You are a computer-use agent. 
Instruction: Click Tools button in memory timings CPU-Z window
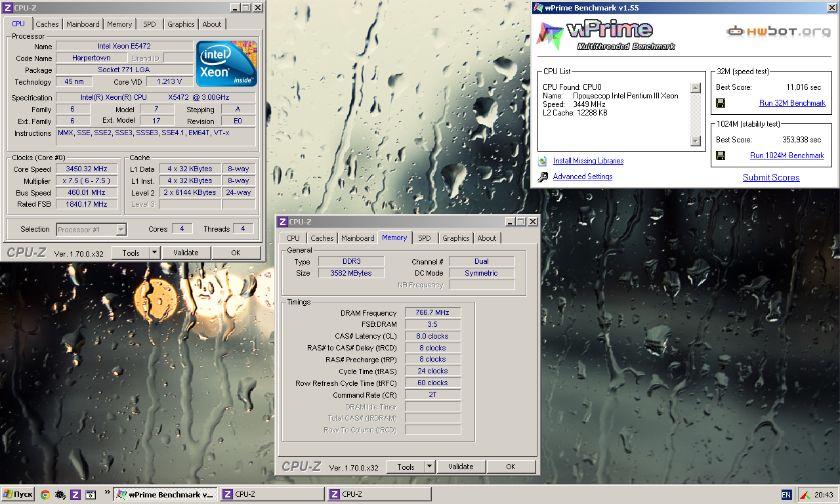click(x=406, y=467)
